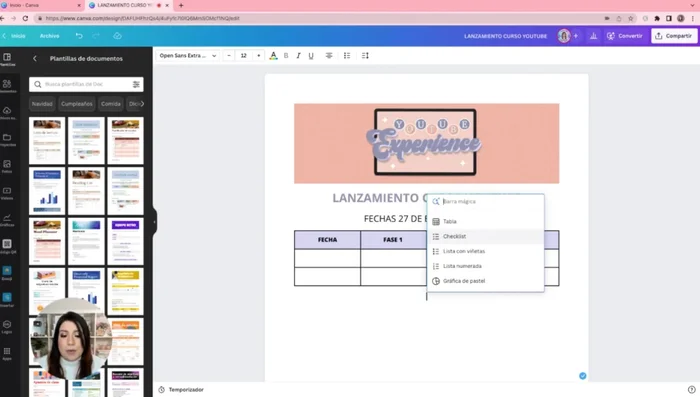Decrease font size with minus button
The width and height of the screenshot is (700, 397).
[229, 56]
